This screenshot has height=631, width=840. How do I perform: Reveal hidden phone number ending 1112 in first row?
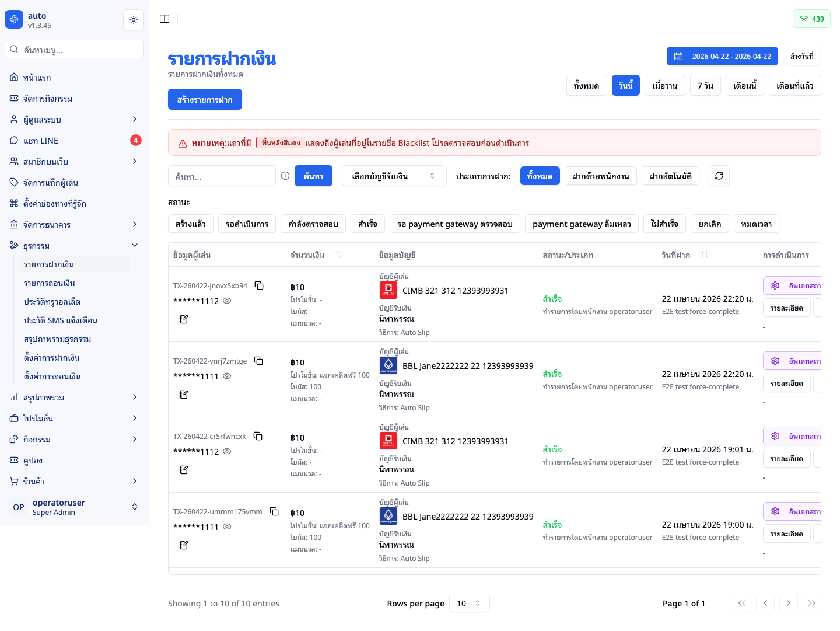[x=228, y=301]
